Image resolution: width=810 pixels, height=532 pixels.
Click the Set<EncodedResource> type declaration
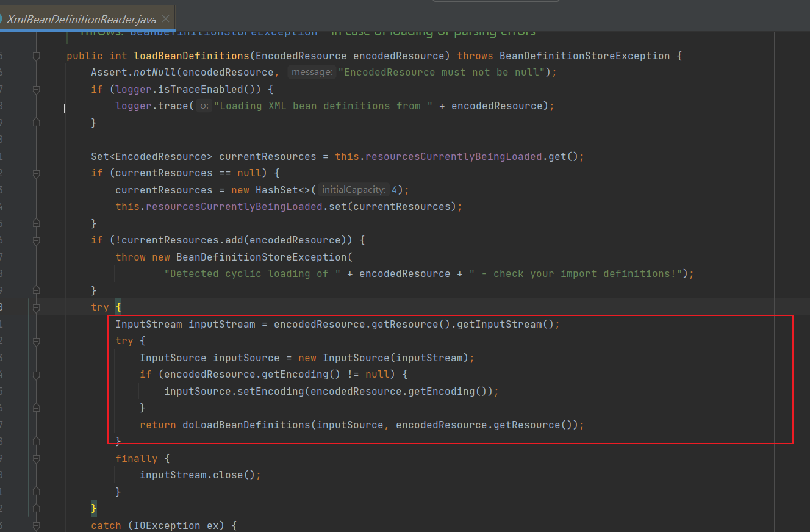click(x=152, y=157)
